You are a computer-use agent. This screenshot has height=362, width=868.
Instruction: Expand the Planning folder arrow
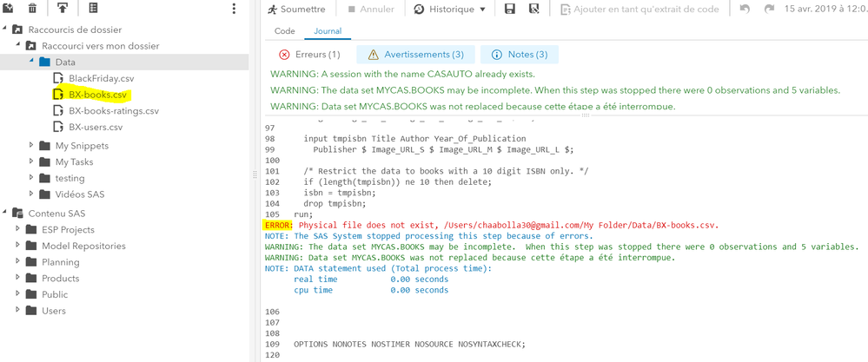click(17, 261)
